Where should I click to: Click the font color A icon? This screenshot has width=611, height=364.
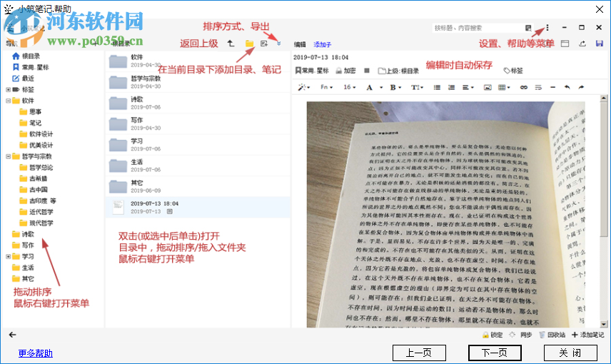point(370,87)
